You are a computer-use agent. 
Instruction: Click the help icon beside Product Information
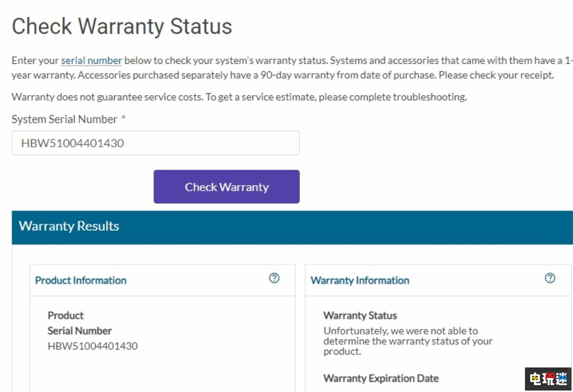tap(274, 278)
